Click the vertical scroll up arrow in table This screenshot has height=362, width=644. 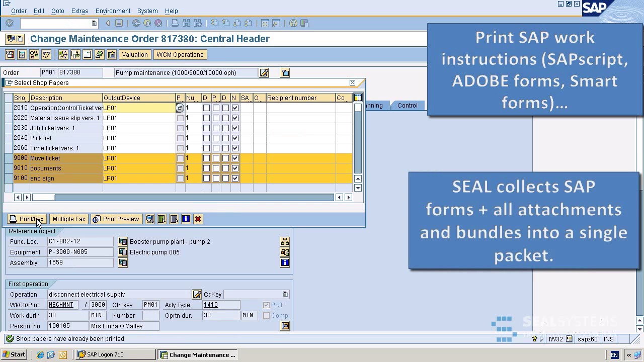click(x=358, y=178)
